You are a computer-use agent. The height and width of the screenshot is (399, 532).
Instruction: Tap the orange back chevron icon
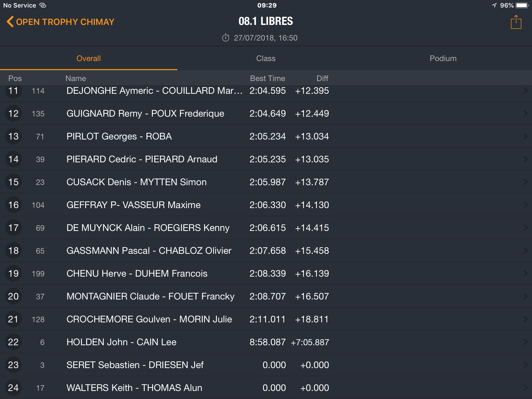tap(10, 22)
